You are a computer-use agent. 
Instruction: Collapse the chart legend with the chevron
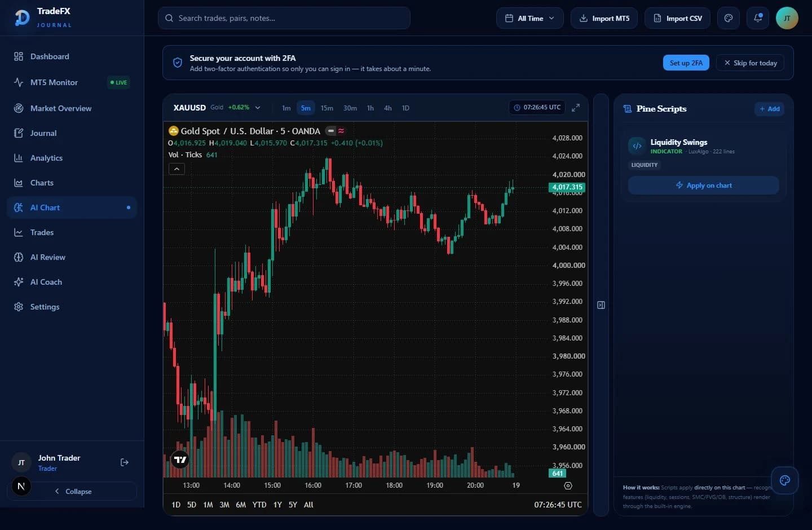click(x=176, y=169)
